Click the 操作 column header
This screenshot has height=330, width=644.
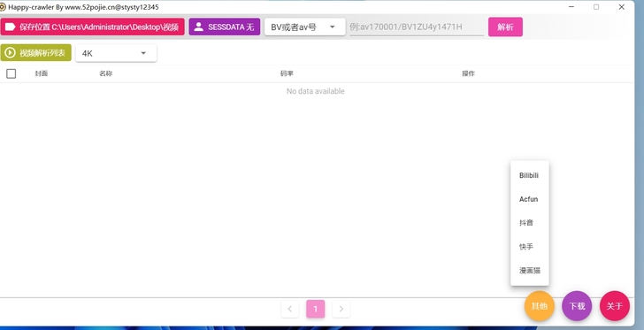[x=468, y=73]
